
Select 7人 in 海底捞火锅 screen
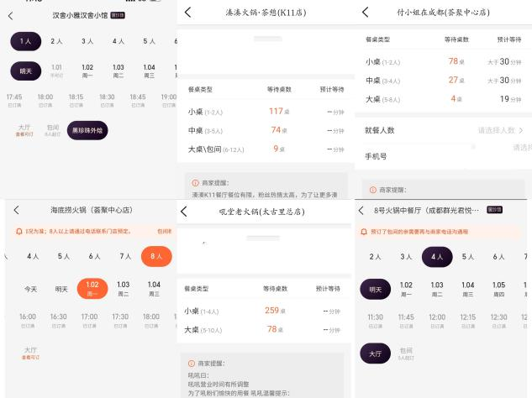125,256
